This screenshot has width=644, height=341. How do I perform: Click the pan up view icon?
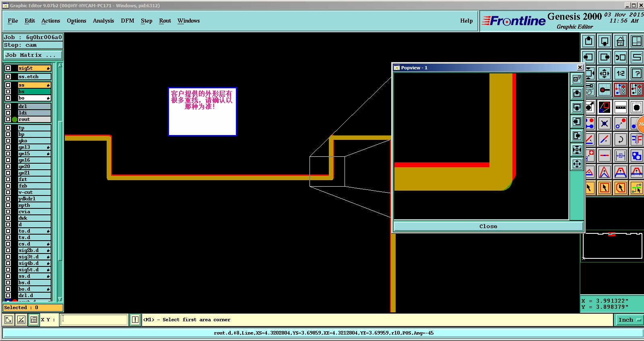(x=588, y=41)
